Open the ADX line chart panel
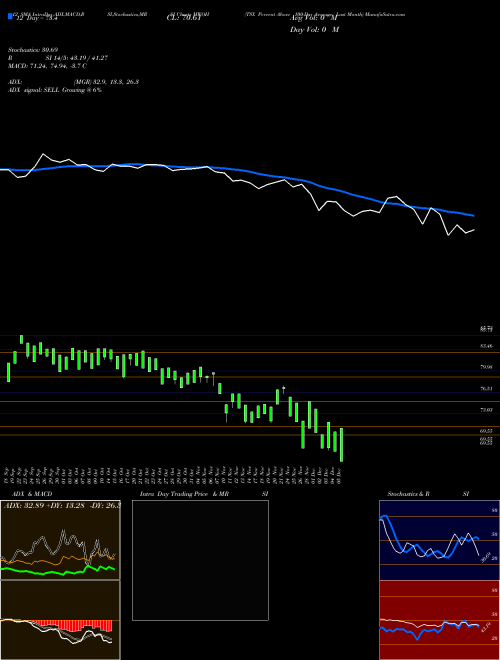Viewport: 500px width, 660px height. (x=60, y=540)
